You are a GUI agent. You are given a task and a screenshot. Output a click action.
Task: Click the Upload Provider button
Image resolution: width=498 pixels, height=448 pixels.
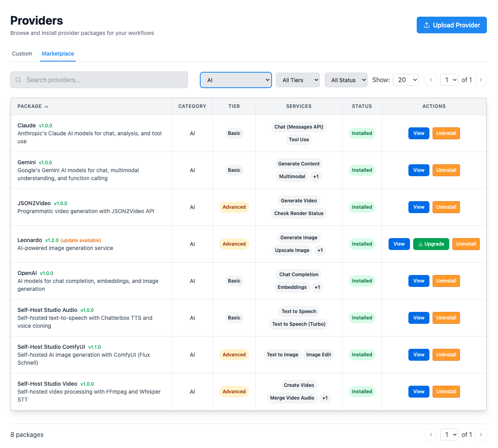[452, 25]
